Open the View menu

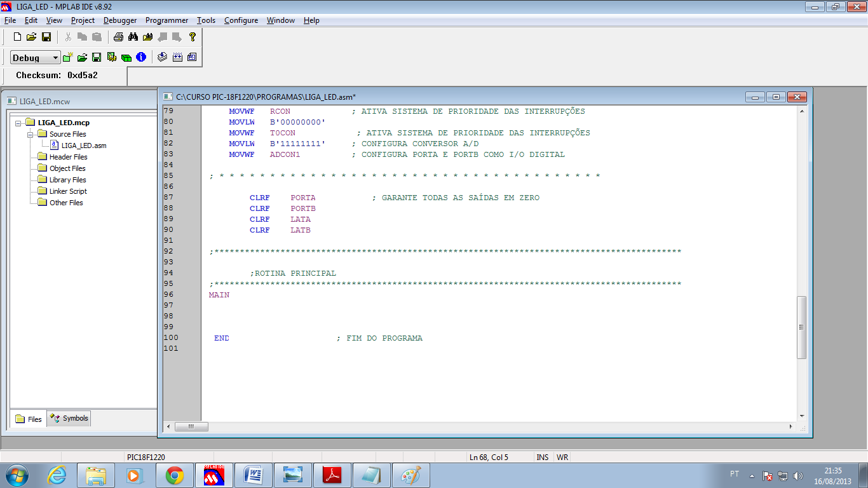pos(54,20)
